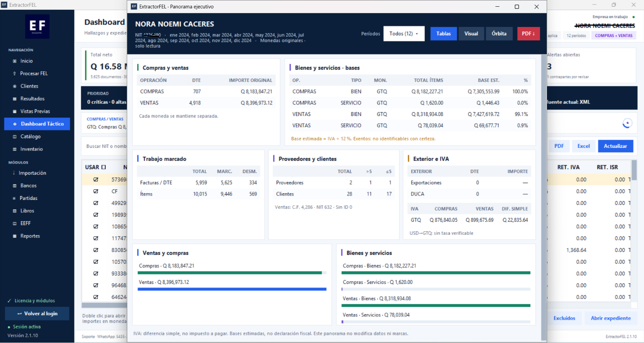Switch to the Visual tab
644x343 pixels.
coord(471,34)
